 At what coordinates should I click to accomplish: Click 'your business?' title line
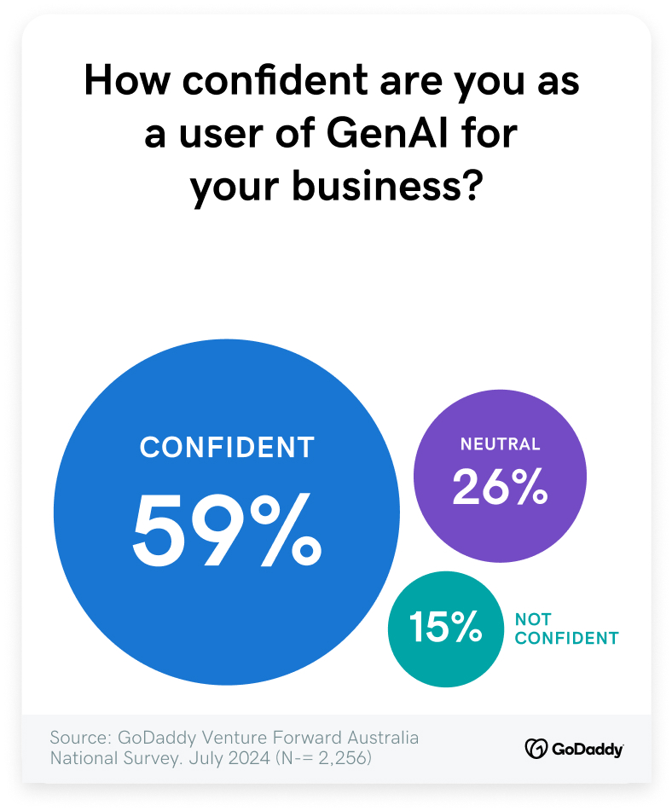click(337, 188)
